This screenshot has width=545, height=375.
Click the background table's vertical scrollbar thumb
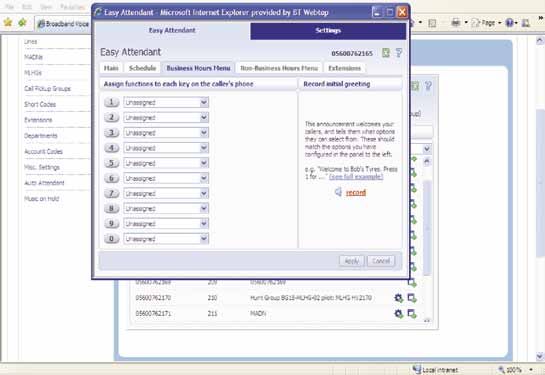coord(427,228)
